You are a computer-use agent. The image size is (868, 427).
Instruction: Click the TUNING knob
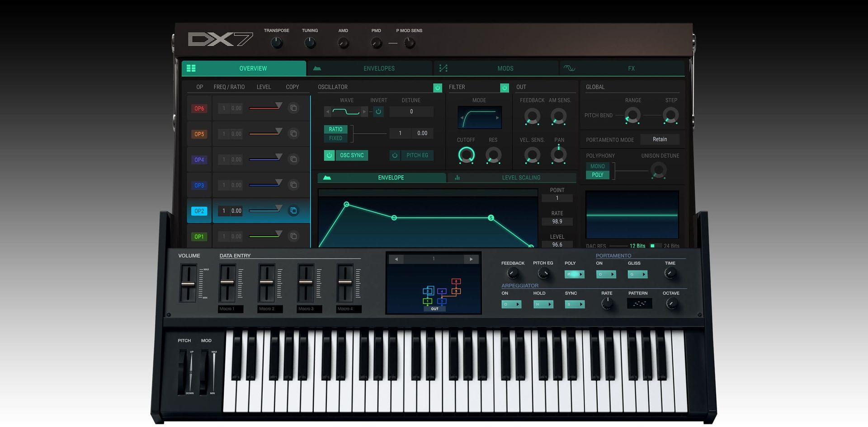(310, 43)
